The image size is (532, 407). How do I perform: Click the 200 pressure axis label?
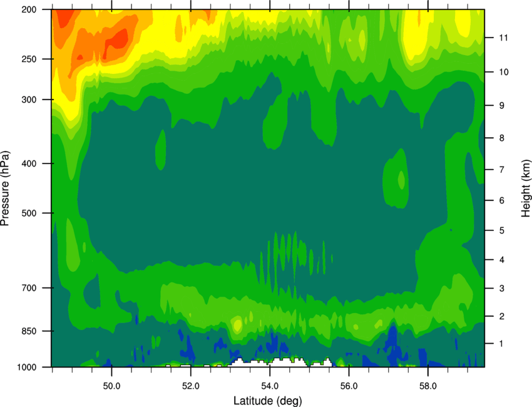tap(29, 9)
